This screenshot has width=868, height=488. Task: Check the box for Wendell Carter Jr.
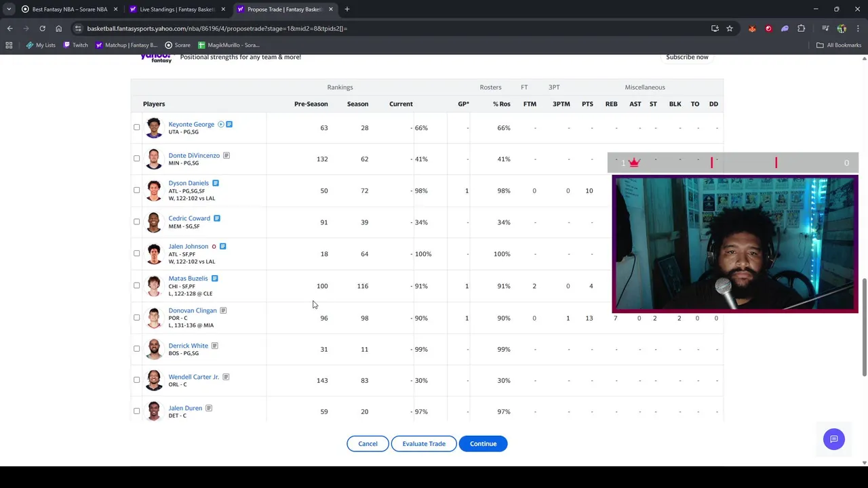(x=136, y=380)
